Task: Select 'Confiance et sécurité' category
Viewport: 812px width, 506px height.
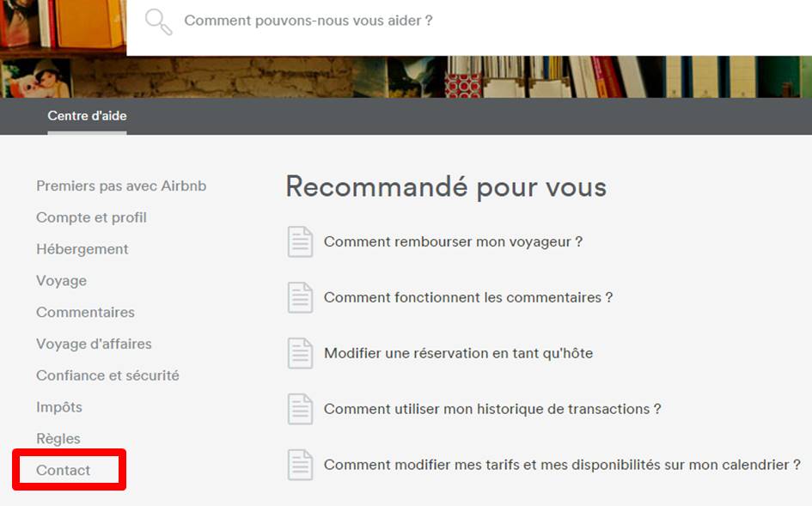Action: pyautogui.click(x=107, y=375)
